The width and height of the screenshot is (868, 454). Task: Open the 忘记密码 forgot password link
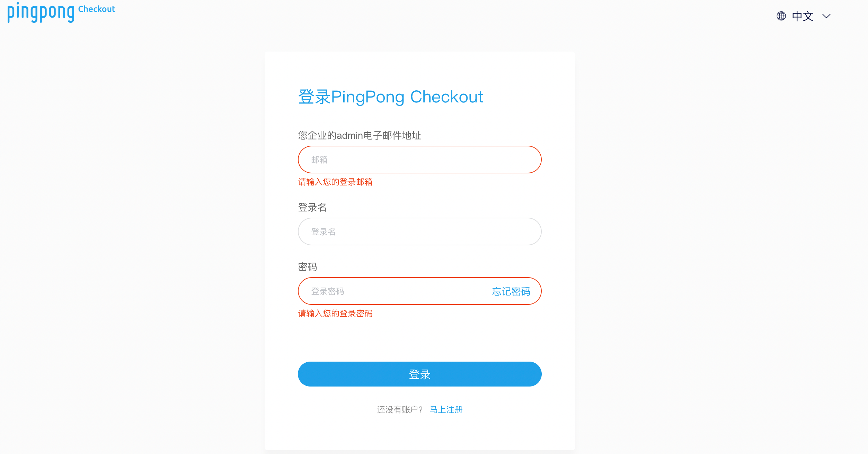pyautogui.click(x=511, y=291)
